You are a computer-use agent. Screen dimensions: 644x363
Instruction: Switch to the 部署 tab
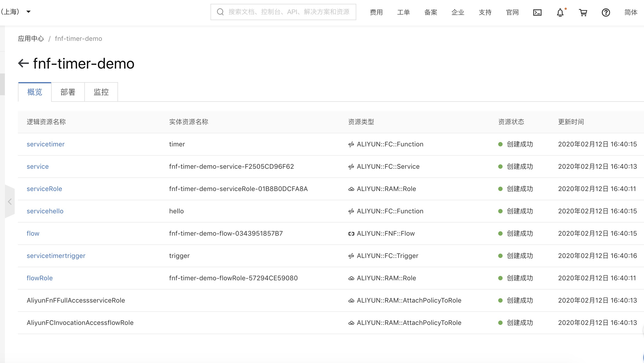[68, 92]
